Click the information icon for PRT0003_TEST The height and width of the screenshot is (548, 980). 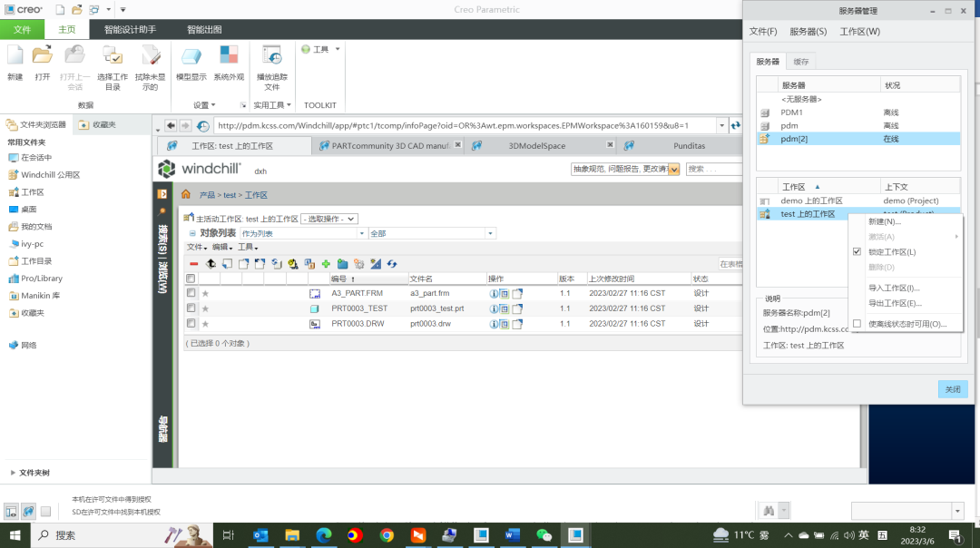494,308
